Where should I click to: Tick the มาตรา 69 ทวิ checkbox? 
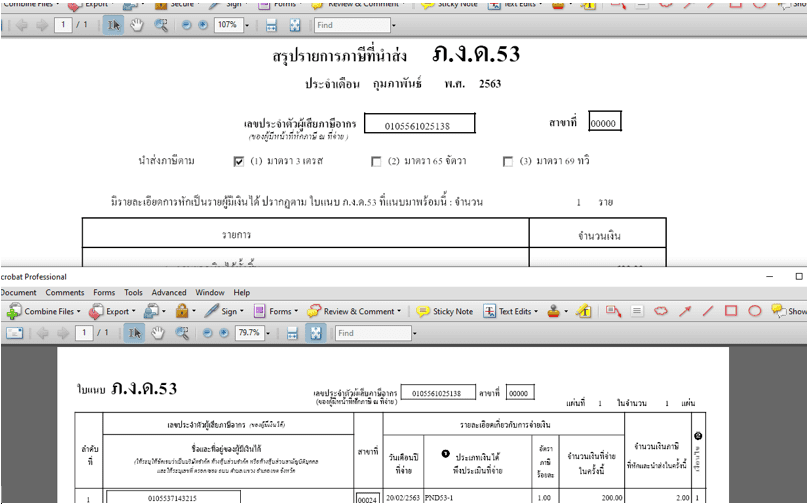pyautogui.click(x=508, y=161)
